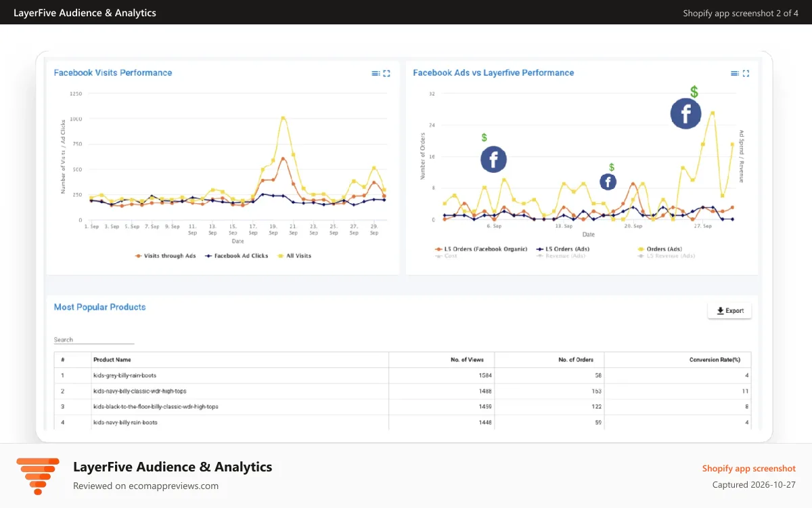This screenshot has width=812, height=508.
Task: Focus the Search field above the products table
Action: 94,340
